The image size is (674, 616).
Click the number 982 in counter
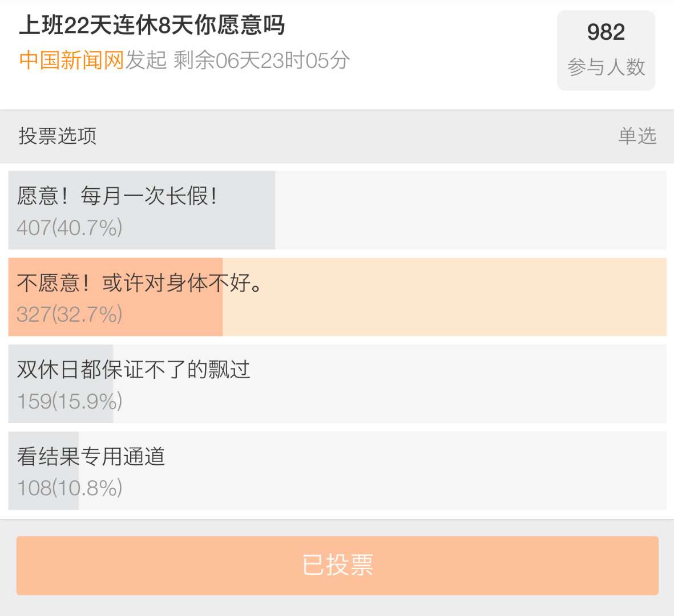(x=606, y=32)
